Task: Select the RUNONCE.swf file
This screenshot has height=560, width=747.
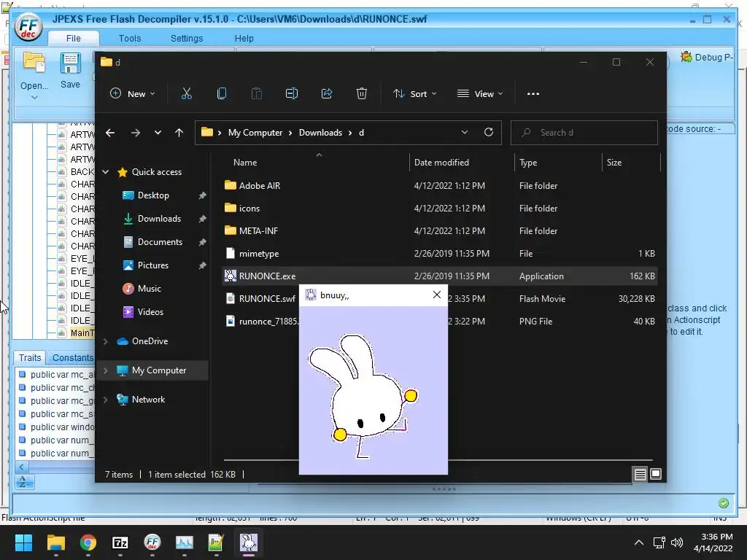Action: [x=267, y=298]
